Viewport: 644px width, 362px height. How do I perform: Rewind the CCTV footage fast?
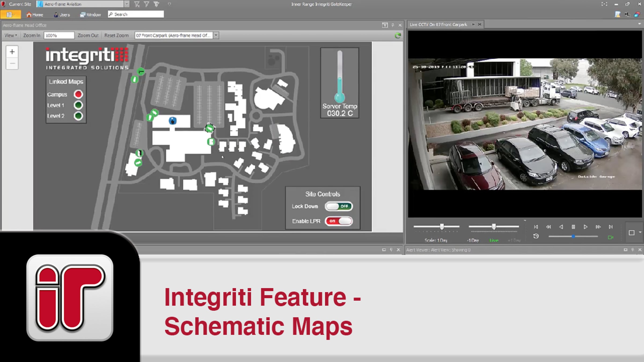click(548, 227)
